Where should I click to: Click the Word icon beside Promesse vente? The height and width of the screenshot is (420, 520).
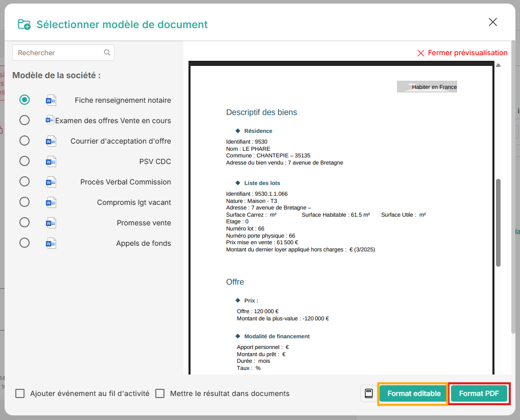pyautogui.click(x=51, y=223)
